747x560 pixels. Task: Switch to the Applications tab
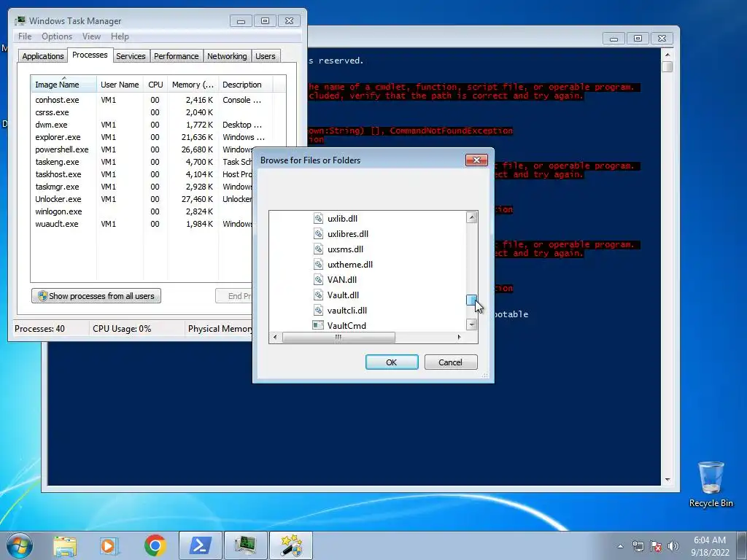click(43, 56)
